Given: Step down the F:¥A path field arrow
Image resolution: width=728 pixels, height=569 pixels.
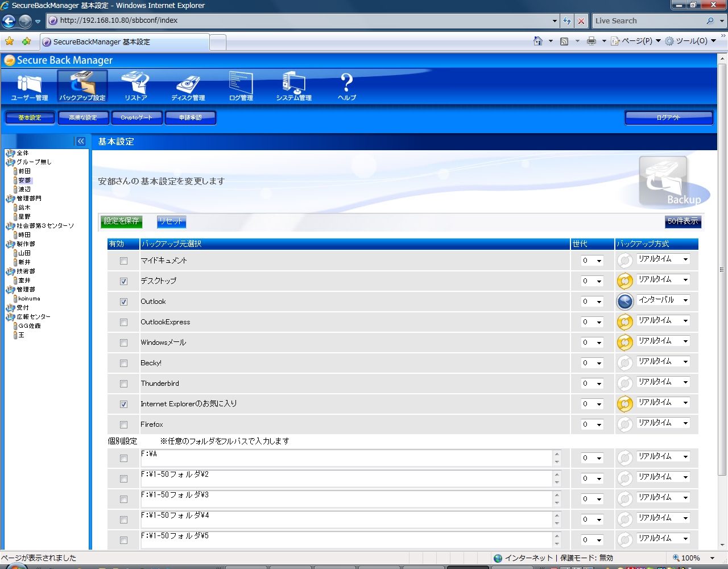Looking at the screenshot, I should click(x=557, y=462).
